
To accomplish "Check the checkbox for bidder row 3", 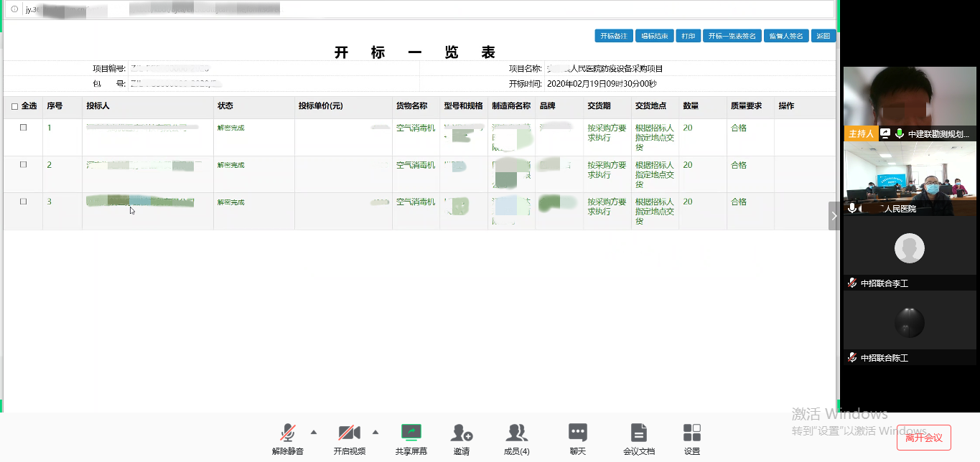I will (23, 202).
